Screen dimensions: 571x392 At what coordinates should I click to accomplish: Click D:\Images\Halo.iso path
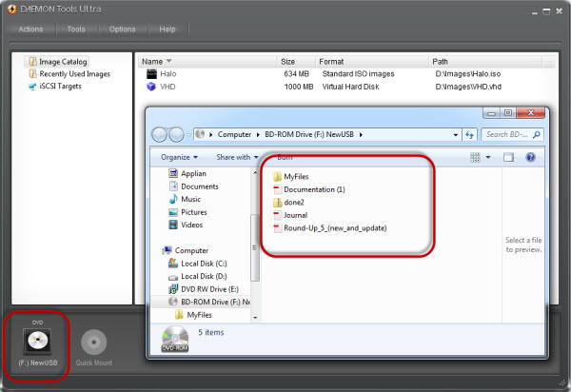click(x=468, y=74)
